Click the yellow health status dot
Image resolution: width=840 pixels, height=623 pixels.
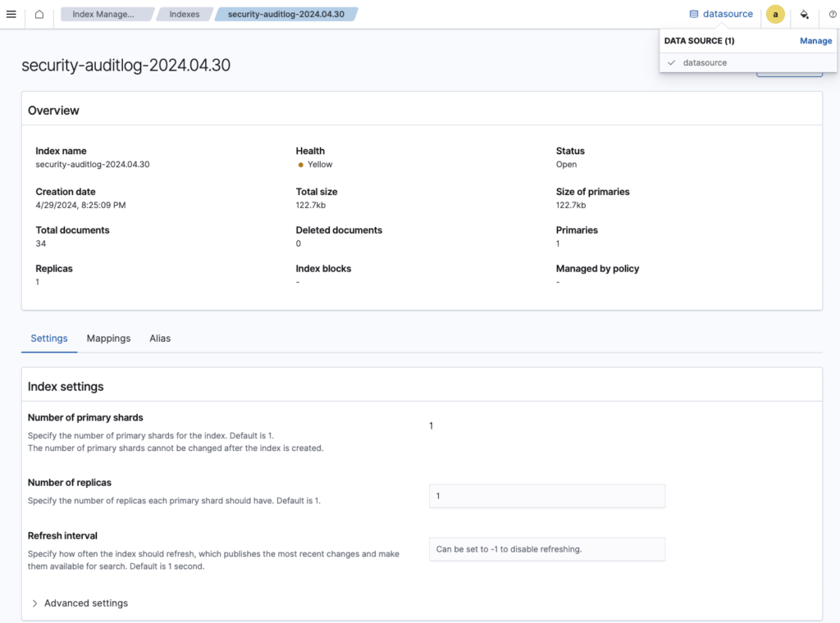coord(301,165)
